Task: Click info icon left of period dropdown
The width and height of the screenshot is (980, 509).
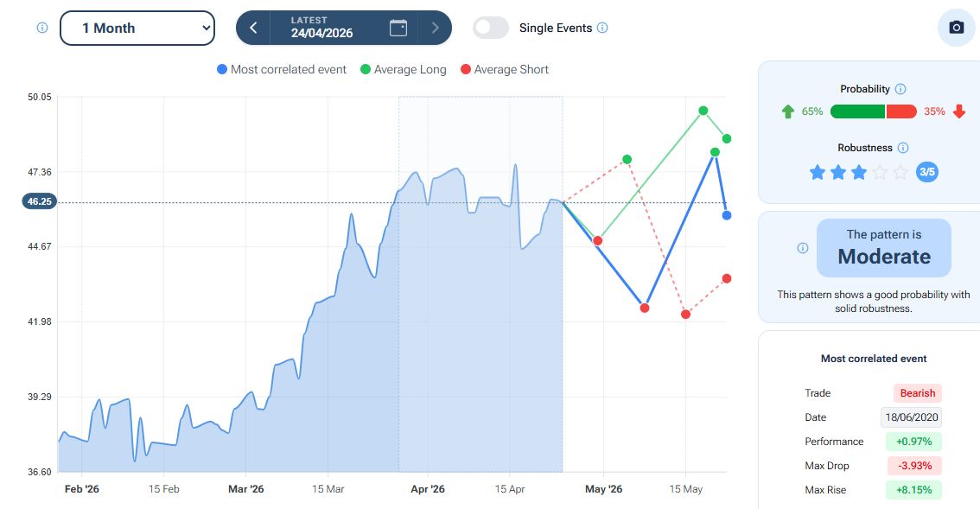Action: coord(41,28)
